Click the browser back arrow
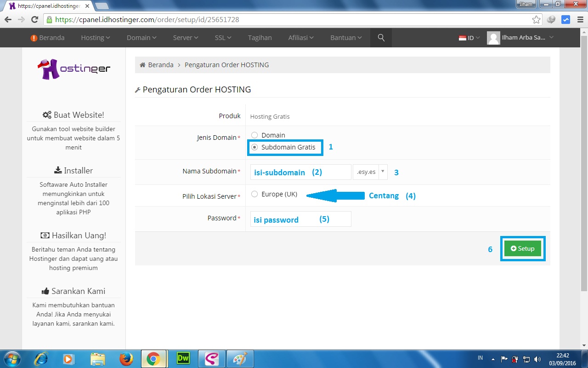Image resolution: width=588 pixels, height=368 pixels. 7,20
